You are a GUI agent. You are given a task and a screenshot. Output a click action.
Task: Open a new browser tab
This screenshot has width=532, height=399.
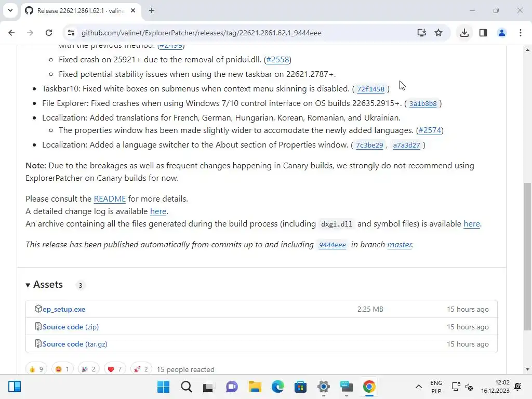coord(152,10)
